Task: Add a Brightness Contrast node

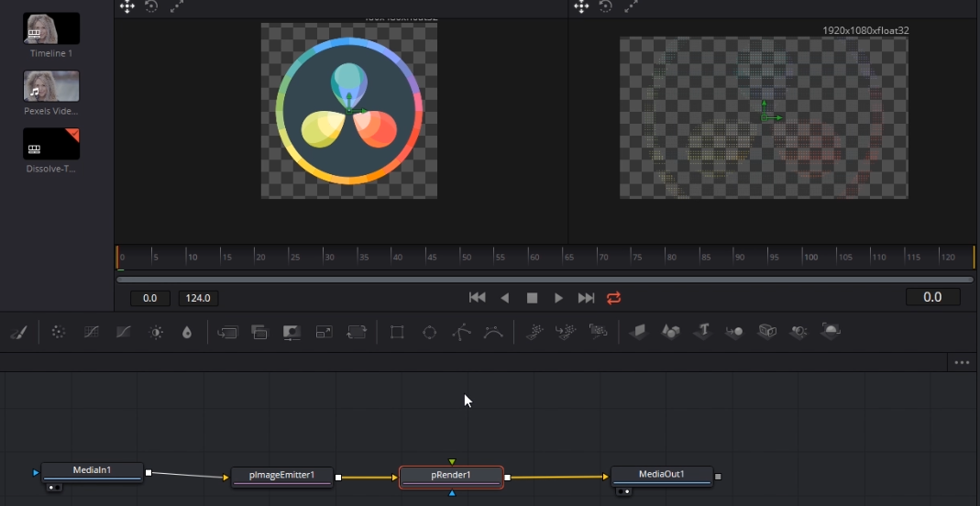Action: coord(156,333)
